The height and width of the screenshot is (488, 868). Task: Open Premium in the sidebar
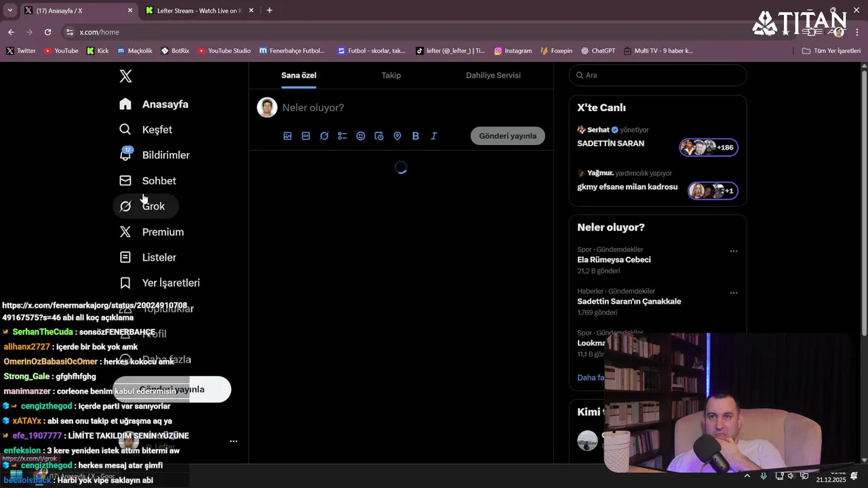tap(152, 232)
